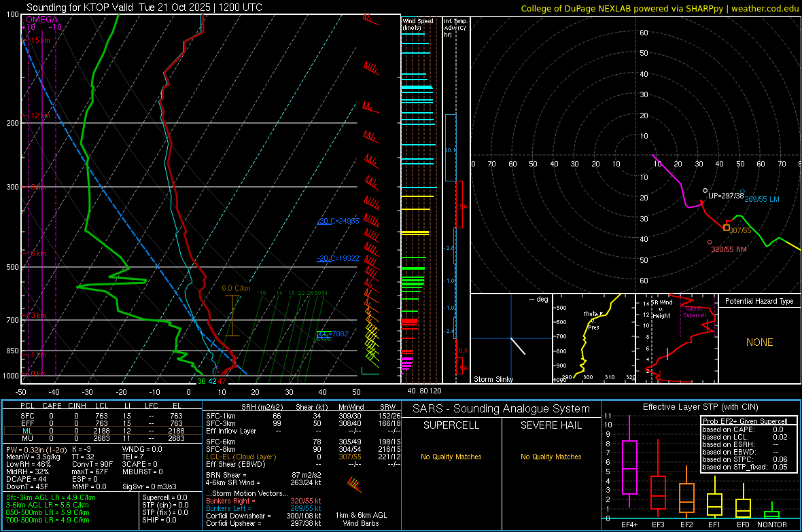This screenshot has width=802, height=532.
Task: Click Effective Layer STP (with CIN) title
Action: click(x=700, y=407)
